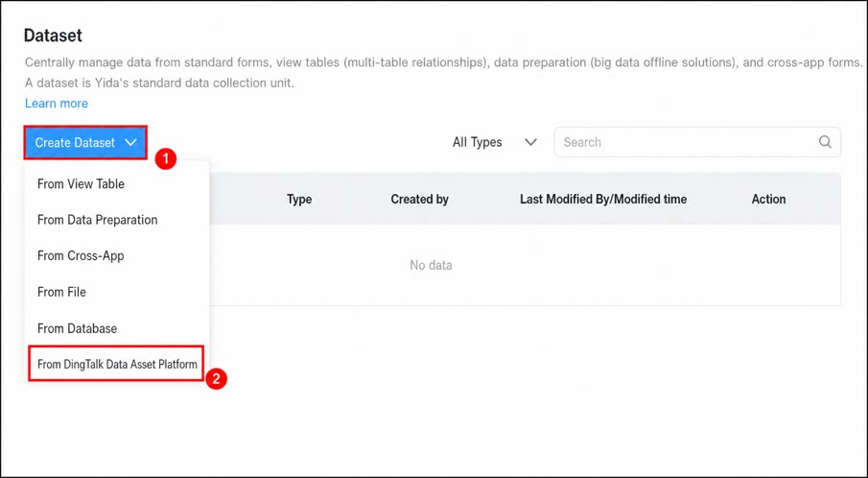Expand the All Types chevron

(x=530, y=142)
